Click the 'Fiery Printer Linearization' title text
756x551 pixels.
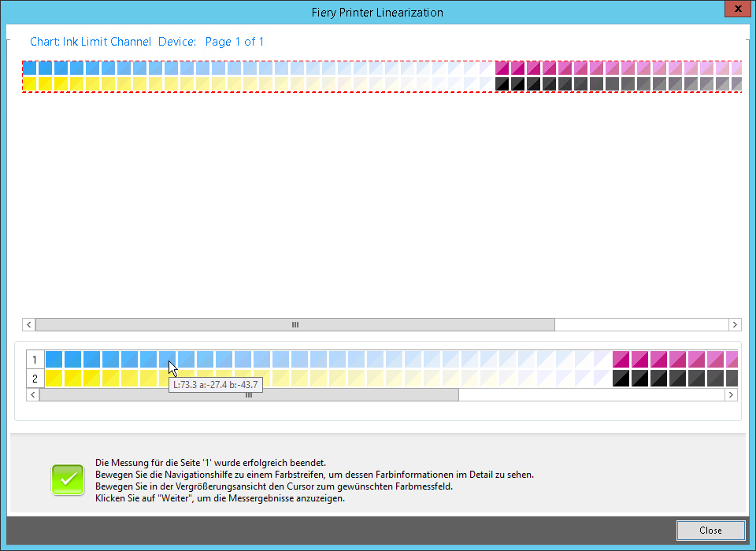pos(377,13)
